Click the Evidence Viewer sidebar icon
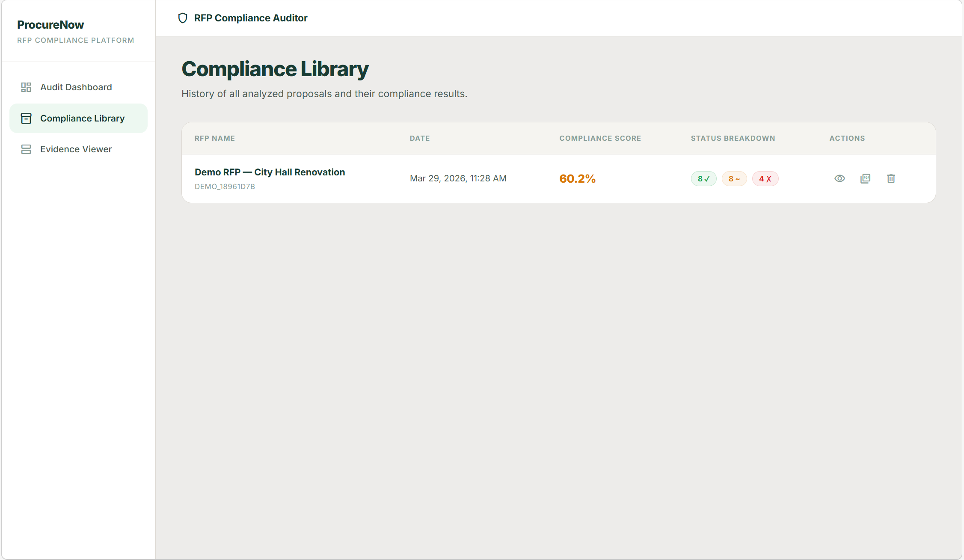 (x=26, y=149)
